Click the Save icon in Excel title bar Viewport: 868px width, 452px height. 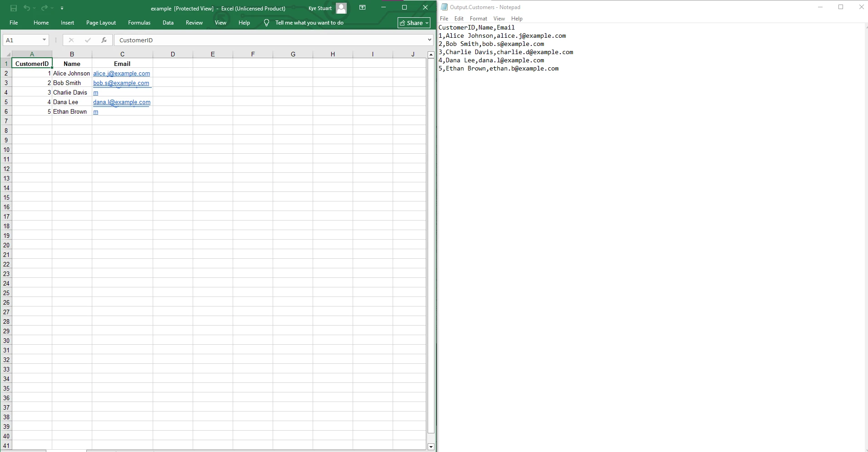14,8
